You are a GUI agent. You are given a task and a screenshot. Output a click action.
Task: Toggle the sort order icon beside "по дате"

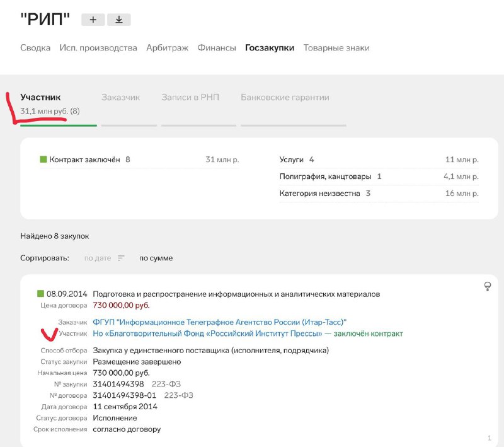pos(121,258)
